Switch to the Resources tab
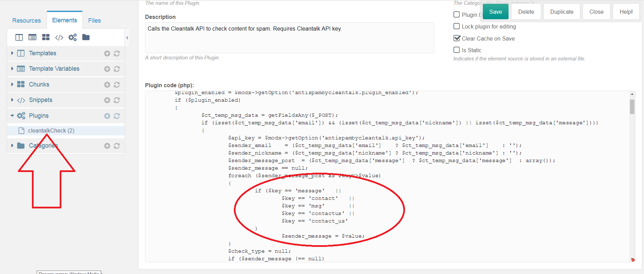Screen dimensions: 644x274 26,21
